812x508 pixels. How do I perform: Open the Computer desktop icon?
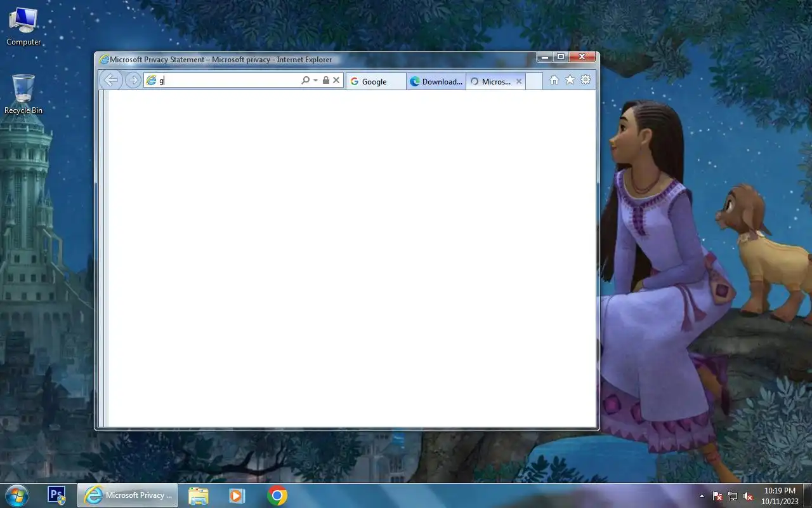pos(23,27)
